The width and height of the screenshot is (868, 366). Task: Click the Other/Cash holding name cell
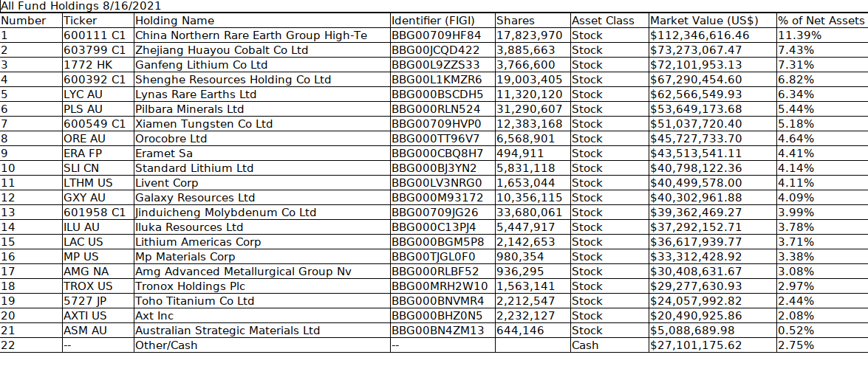[x=262, y=345]
